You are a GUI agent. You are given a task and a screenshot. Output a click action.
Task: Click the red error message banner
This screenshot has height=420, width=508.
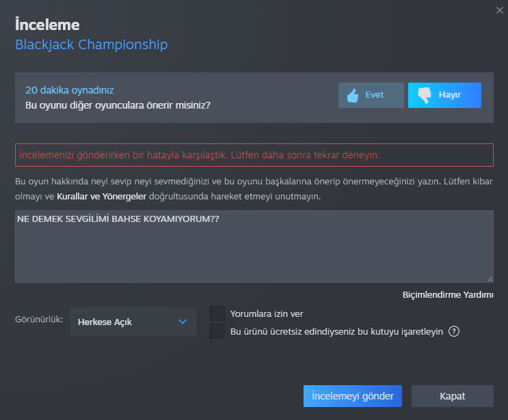click(x=254, y=155)
